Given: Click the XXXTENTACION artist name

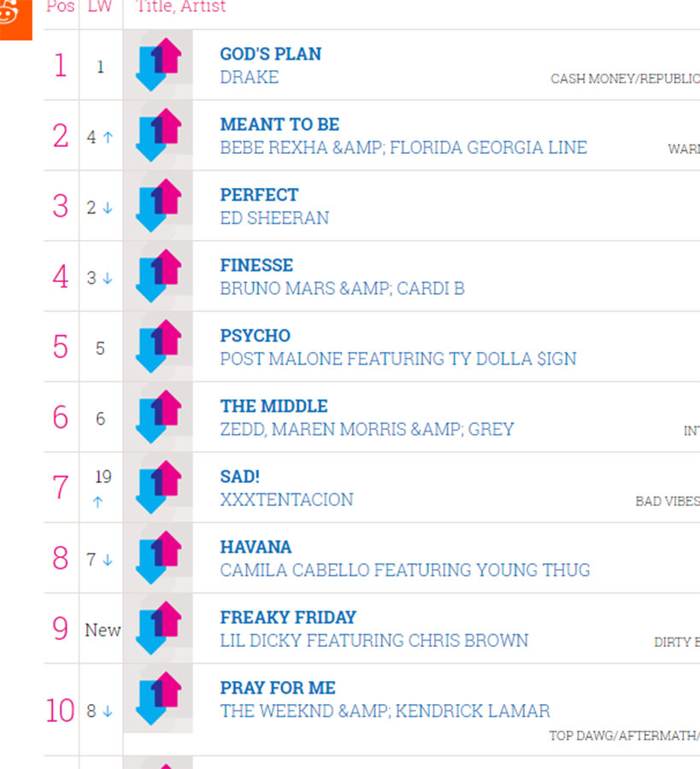Looking at the screenshot, I should (286, 500).
